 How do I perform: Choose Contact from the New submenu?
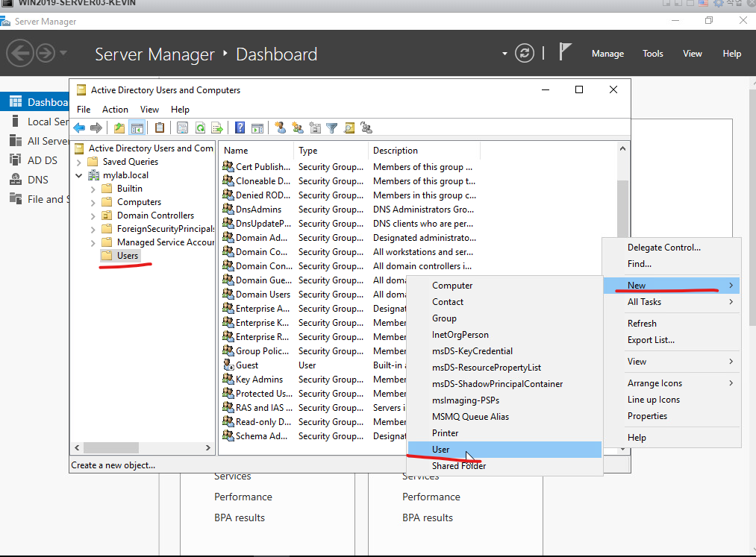click(x=504, y=302)
